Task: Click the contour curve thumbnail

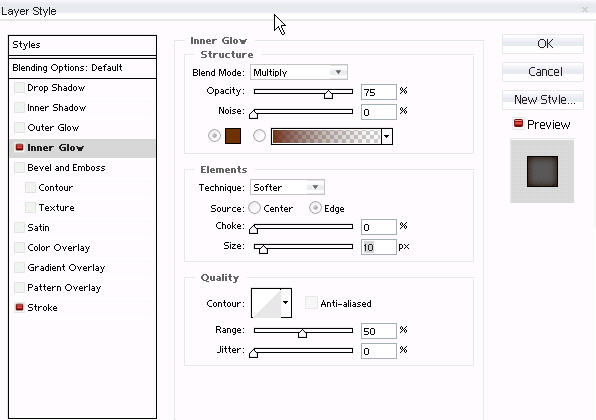Action: click(x=266, y=303)
